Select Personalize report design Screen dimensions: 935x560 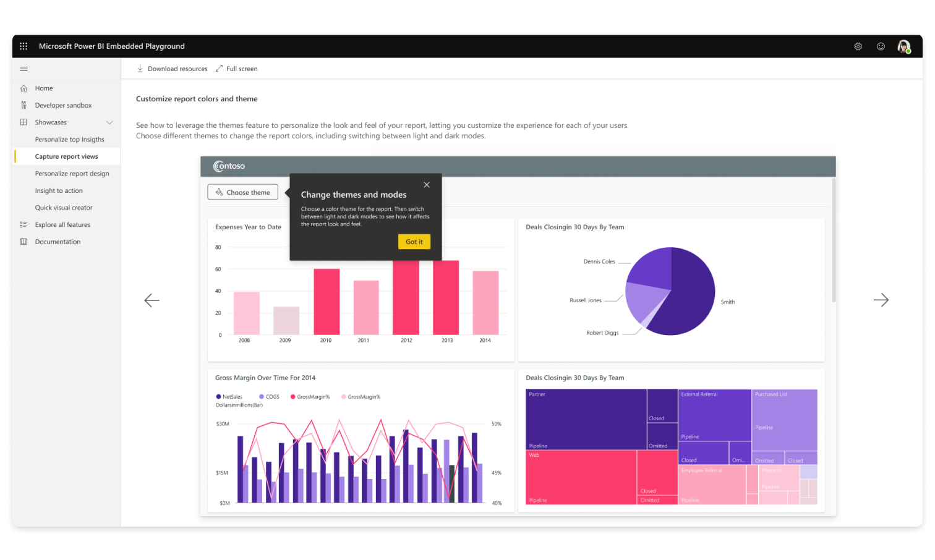[72, 174]
